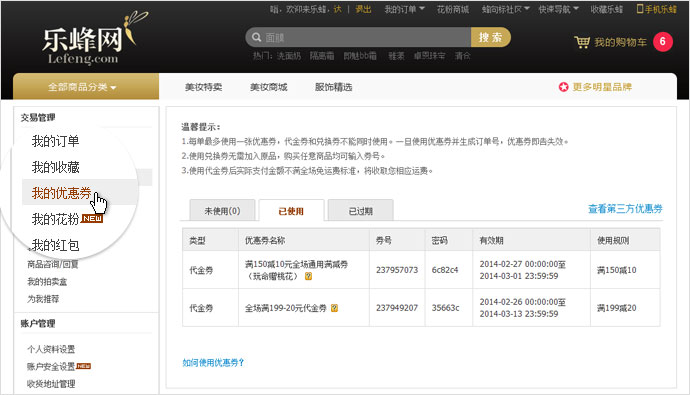This screenshot has height=395, width=690.
Task: Click password cell 6c82c4
Action: click(x=445, y=270)
